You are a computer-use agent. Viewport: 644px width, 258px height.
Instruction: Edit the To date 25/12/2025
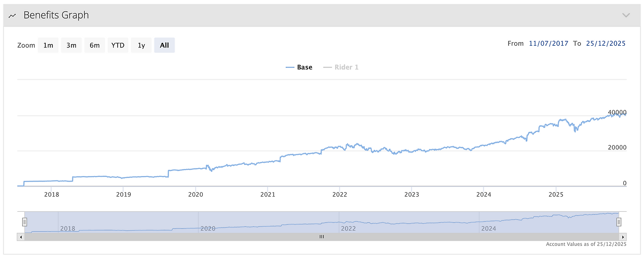(606, 44)
